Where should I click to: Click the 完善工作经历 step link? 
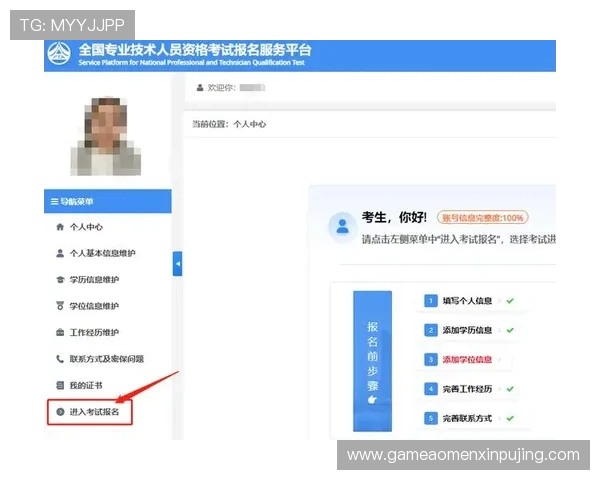(x=467, y=389)
